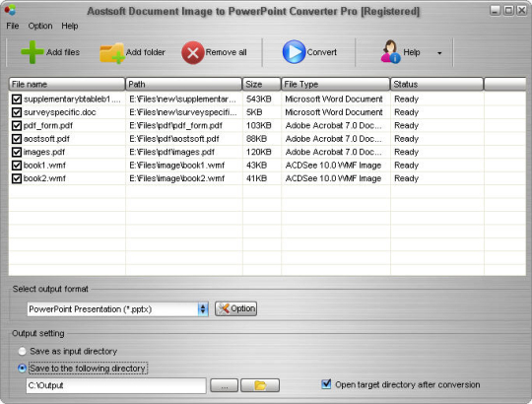Click the Ready status of images.pdf
Viewport: 532px width, 404px height.
point(406,152)
